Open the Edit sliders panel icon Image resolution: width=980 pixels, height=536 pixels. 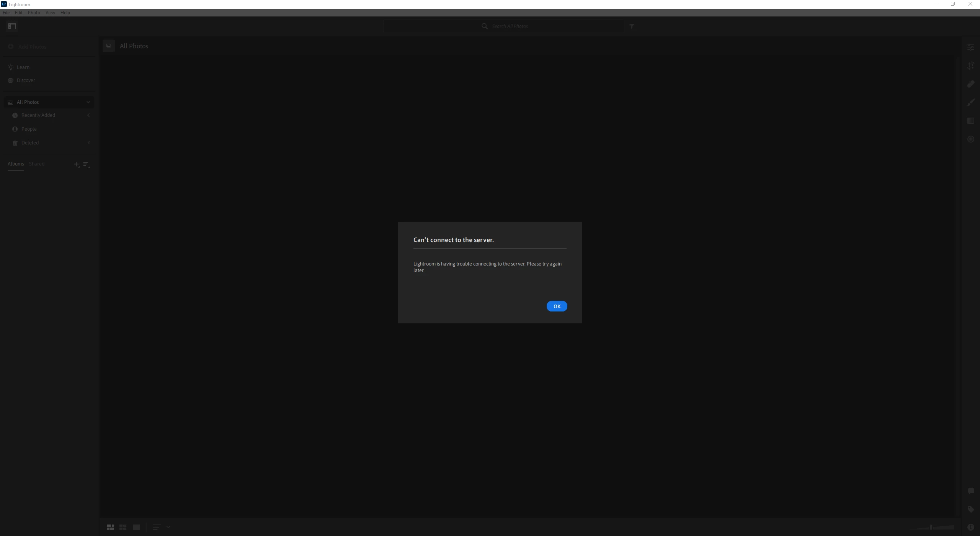[x=970, y=47]
